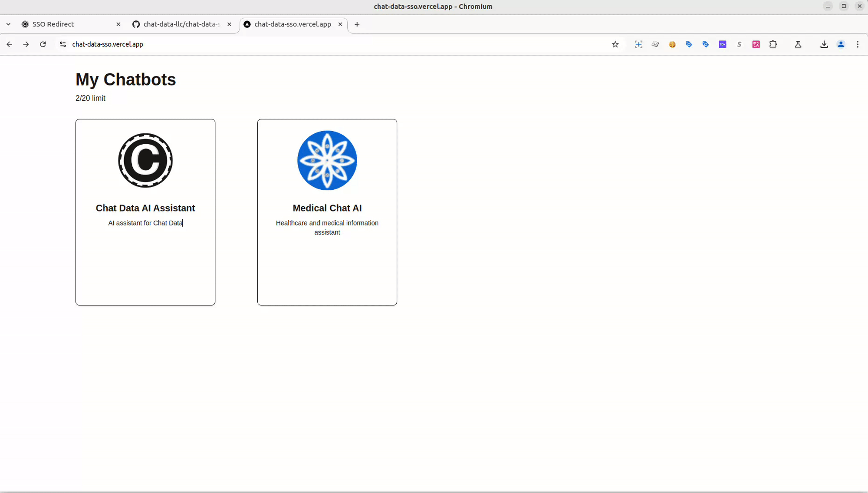The width and height of the screenshot is (868, 493).
Task: Open the Chat Data AI Assistant card
Action: point(145,208)
